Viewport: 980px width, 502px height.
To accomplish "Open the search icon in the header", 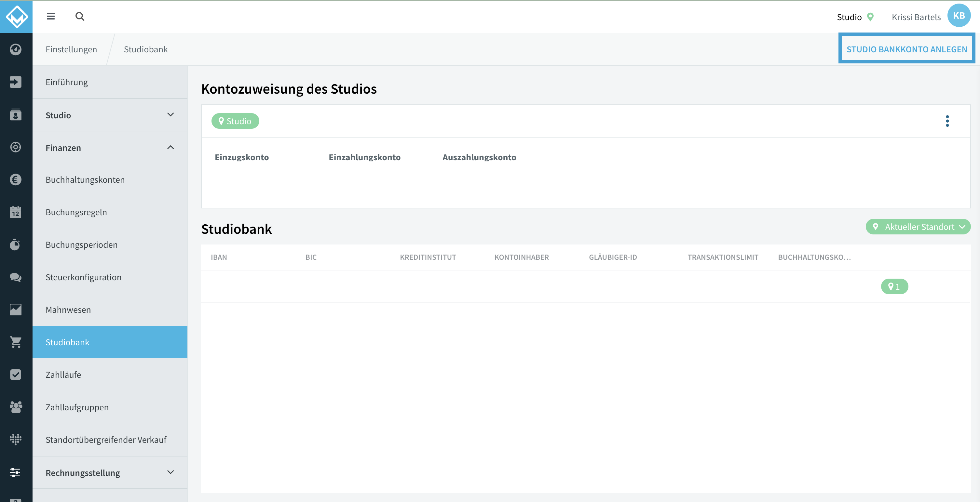I will point(79,16).
